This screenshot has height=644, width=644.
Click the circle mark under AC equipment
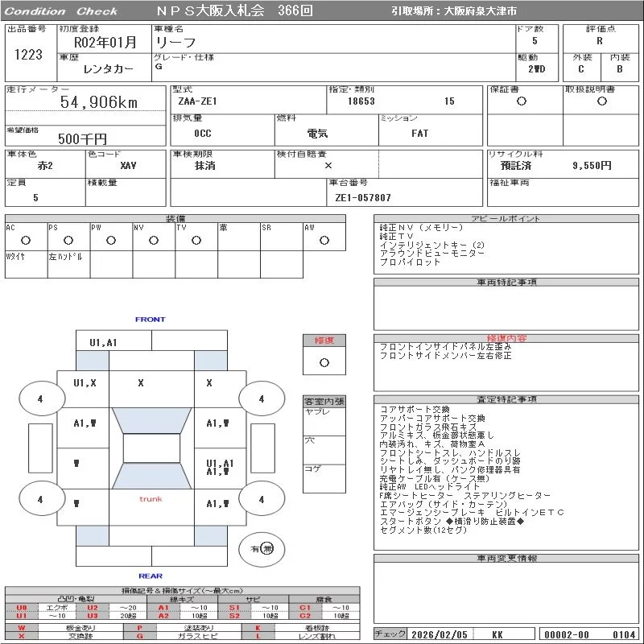click(x=26, y=241)
